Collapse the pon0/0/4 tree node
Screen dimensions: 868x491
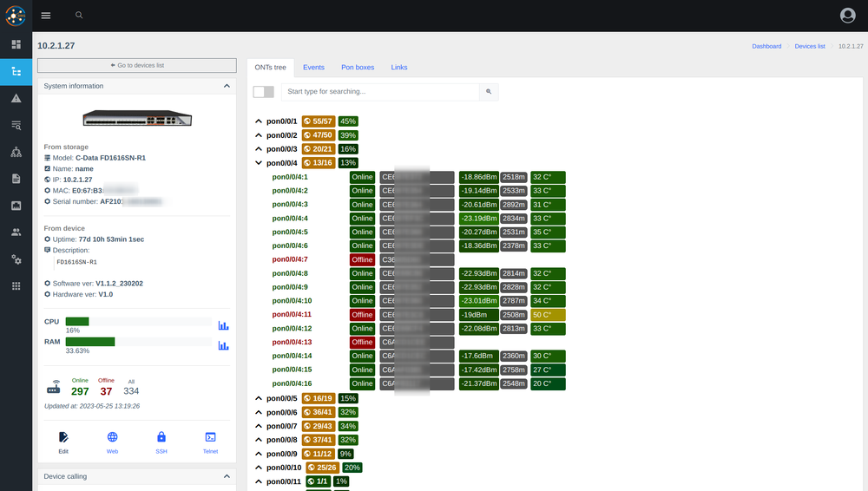(258, 163)
